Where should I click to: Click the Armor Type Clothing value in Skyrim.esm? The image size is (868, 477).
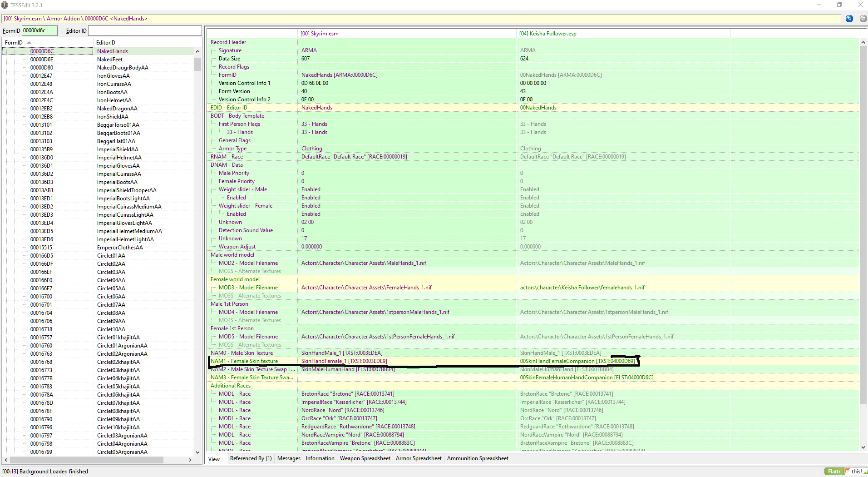[311, 149]
